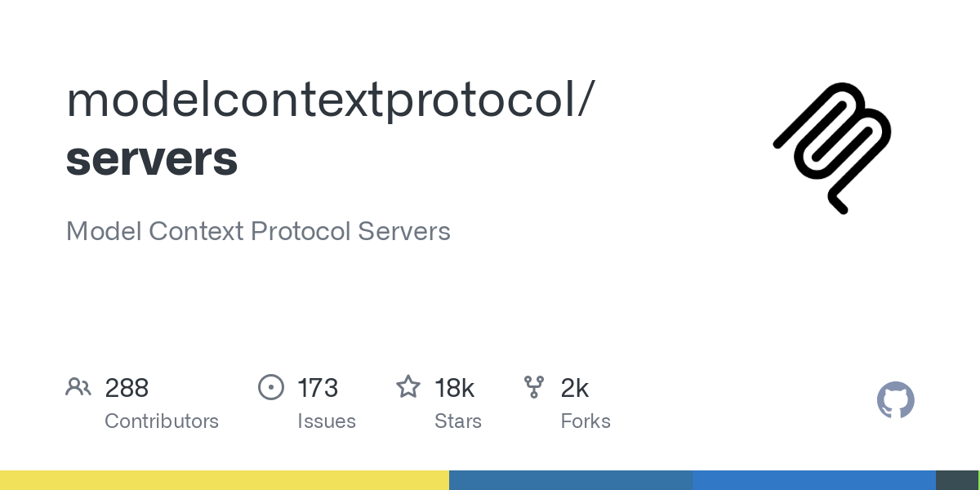The width and height of the screenshot is (980, 490).
Task: Select the Contributors label
Action: tap(162, 421)
